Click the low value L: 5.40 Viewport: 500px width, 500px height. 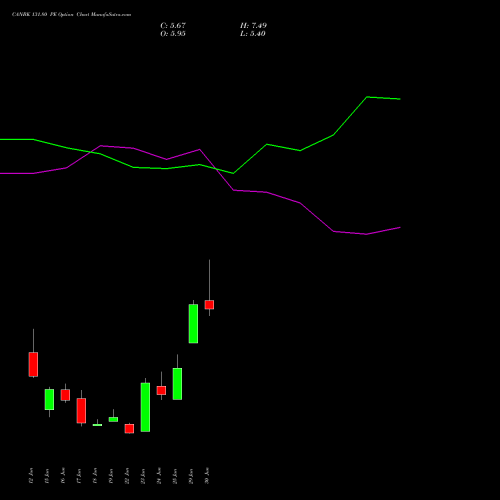[x=253, y=34]
